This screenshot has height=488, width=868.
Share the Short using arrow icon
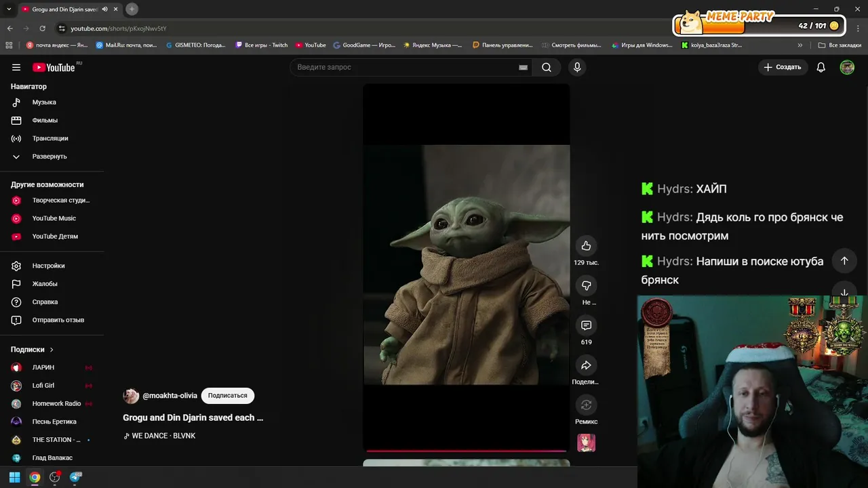pyautogui.click(x=587, y=365)
